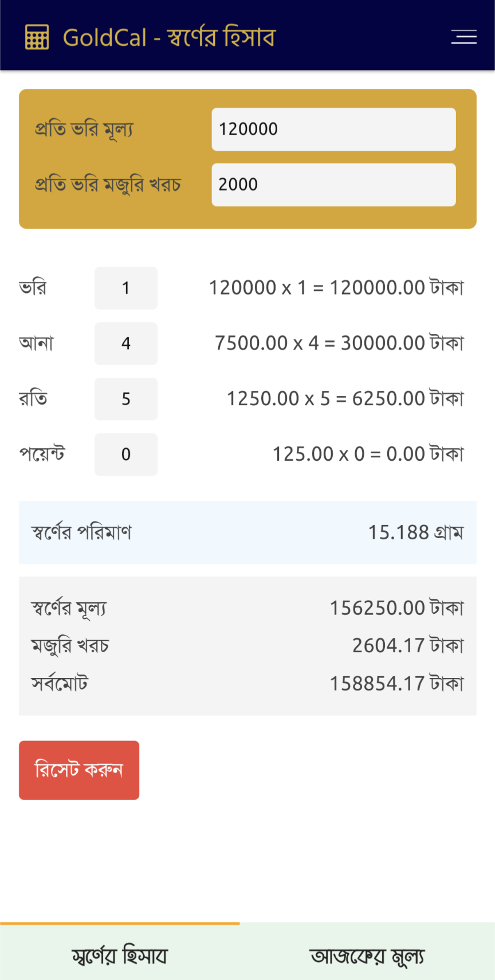Select the Vori quantity input showing 1
This screenshot has height=980, width=495.
pyautogui.click(x=126, y=288)
